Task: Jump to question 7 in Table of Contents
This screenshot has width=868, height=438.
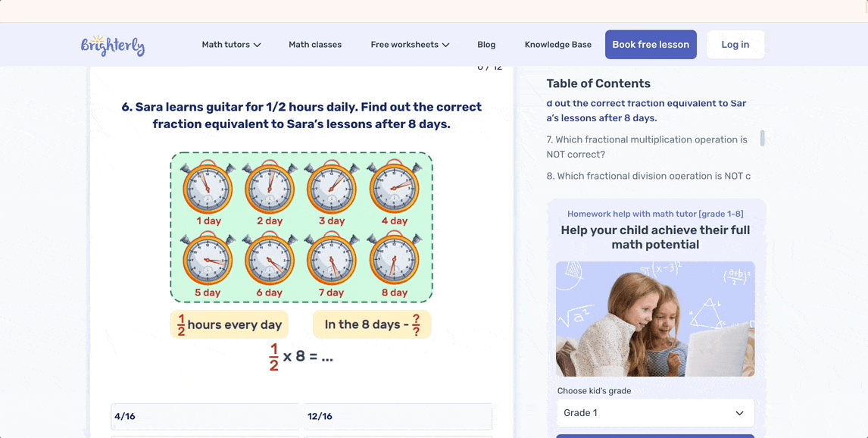Action: (x=647, y=147)
